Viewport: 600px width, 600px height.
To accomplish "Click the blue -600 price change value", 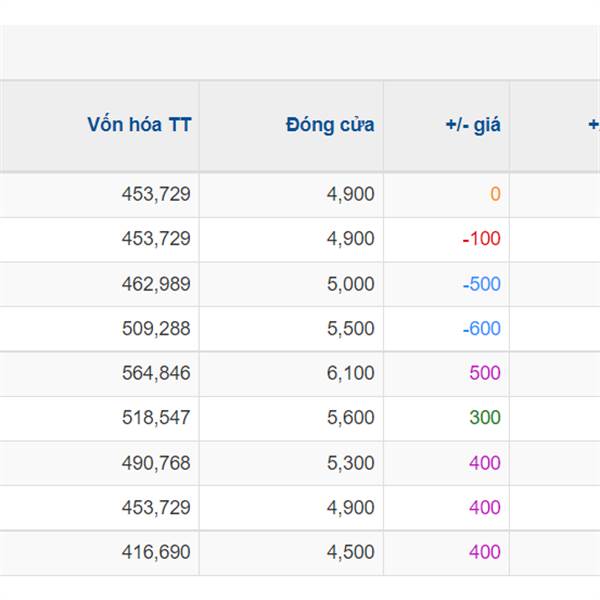I will pos(481,328).
